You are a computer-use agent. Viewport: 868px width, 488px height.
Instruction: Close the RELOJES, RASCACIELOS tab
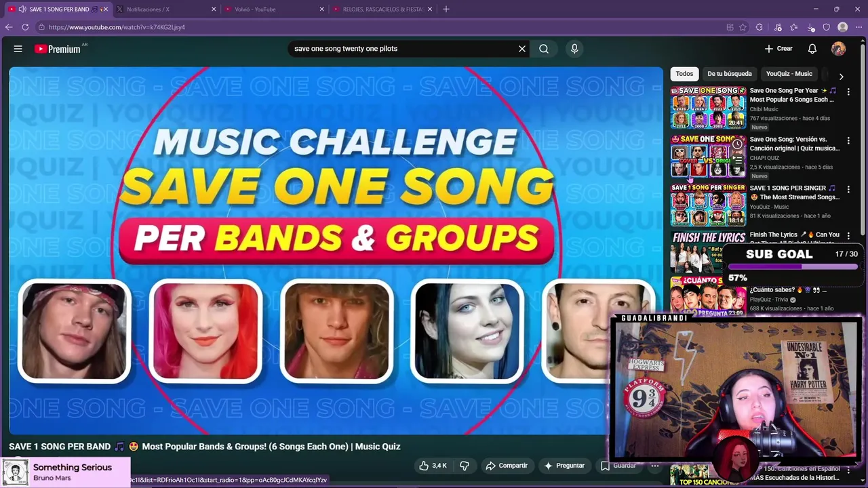(x=430, y=9)
